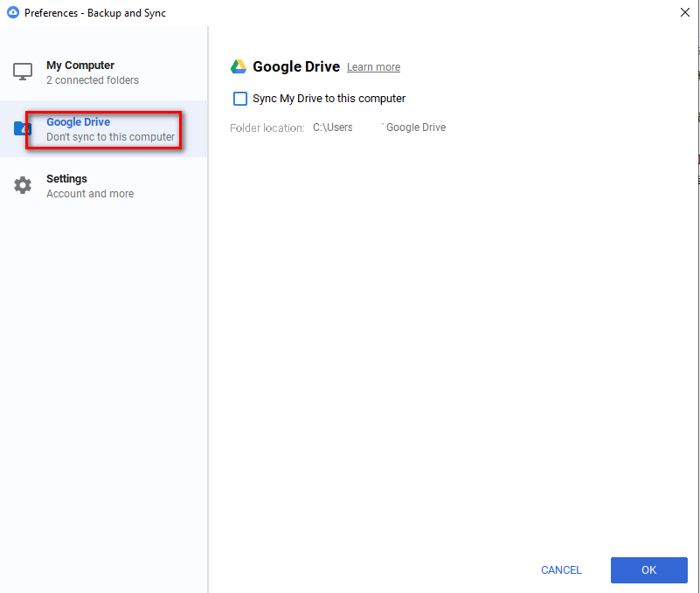Switch to the Settings tab
Viewport: 700px width, 593px height.
pyautogui.click(x=66, y=179)
